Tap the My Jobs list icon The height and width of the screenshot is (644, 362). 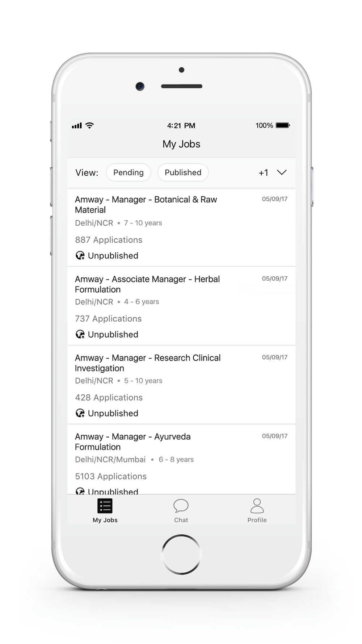105,506
